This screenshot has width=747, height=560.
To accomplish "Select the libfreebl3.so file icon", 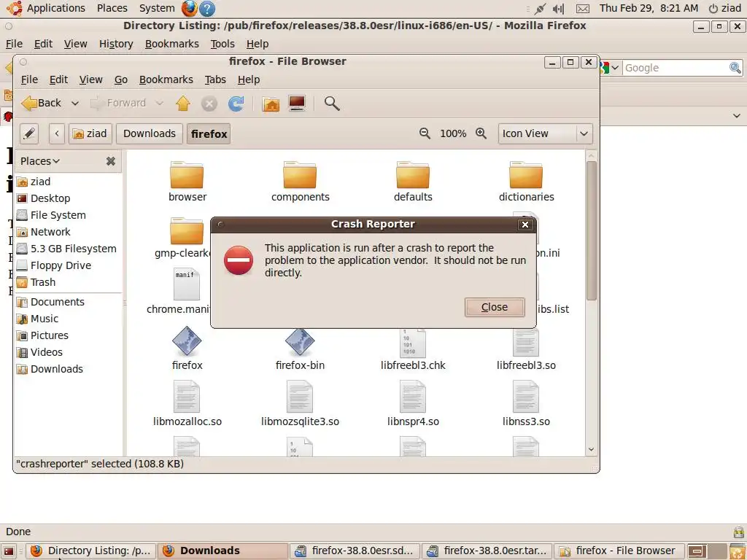I will click(x=525, y=343).
